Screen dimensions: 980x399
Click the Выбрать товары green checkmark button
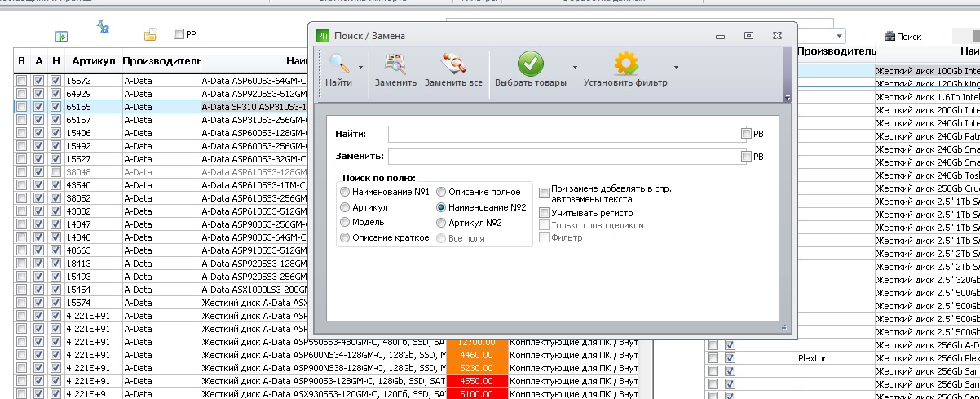pyautogui.click(x=531, y=69)
